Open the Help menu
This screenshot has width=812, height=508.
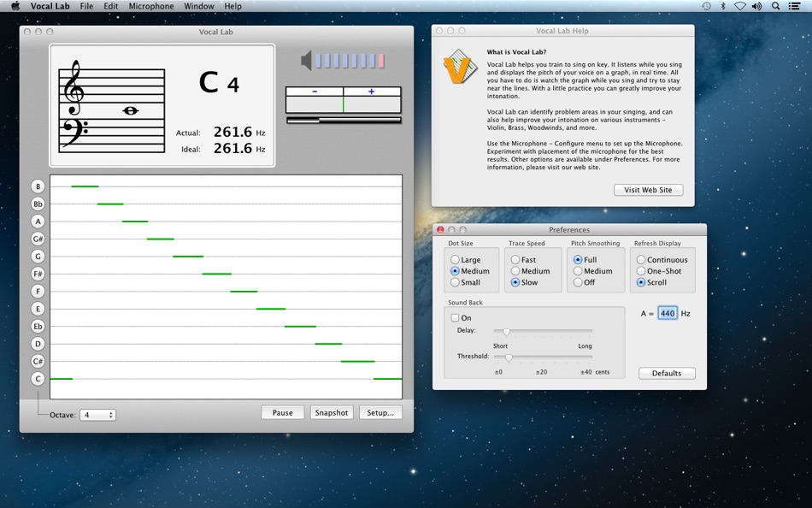click(x=232, y=6)
